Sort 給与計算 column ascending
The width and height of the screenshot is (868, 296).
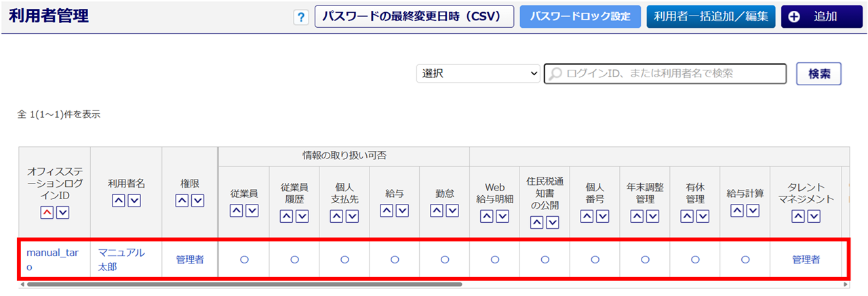(738, 211)
